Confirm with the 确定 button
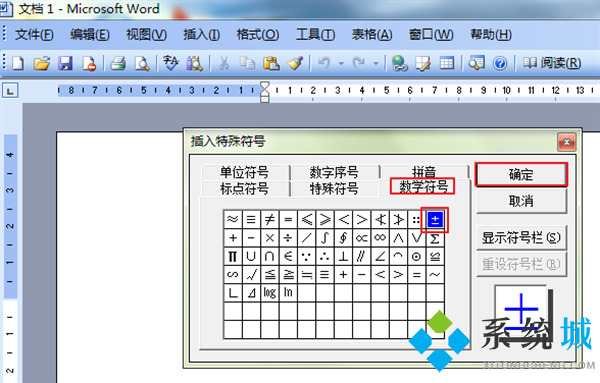The width and height of the screenshot is (600, 383). pos(521,174)
